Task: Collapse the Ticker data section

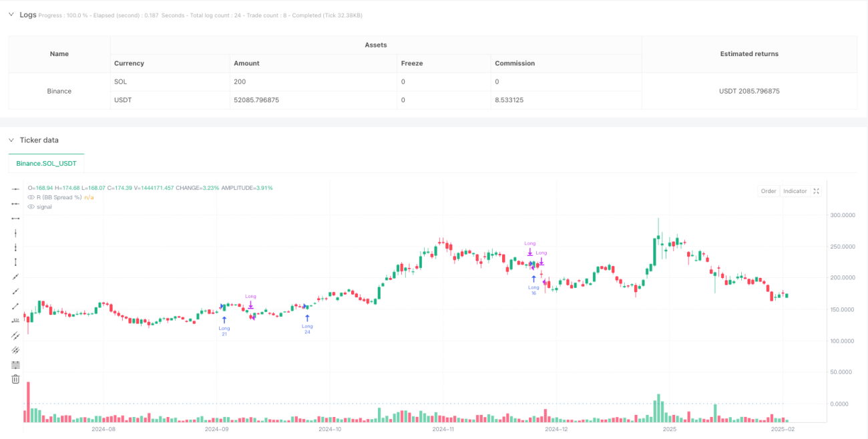Action: tap(11, 140)
